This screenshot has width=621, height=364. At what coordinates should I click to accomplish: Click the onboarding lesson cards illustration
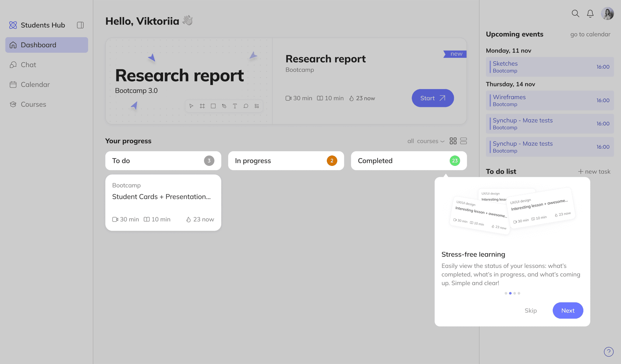pos(512,211)
